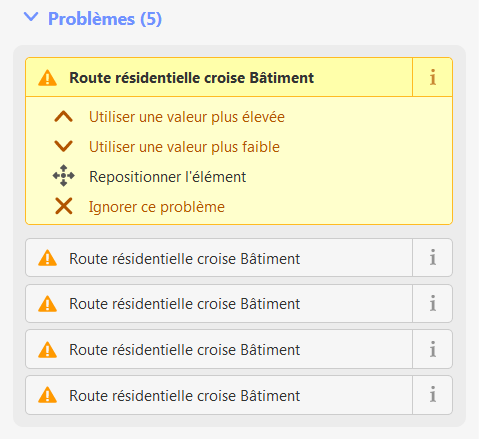Expand second Route résidentielle croise Bâtiment issue

[x=219, y=258]
